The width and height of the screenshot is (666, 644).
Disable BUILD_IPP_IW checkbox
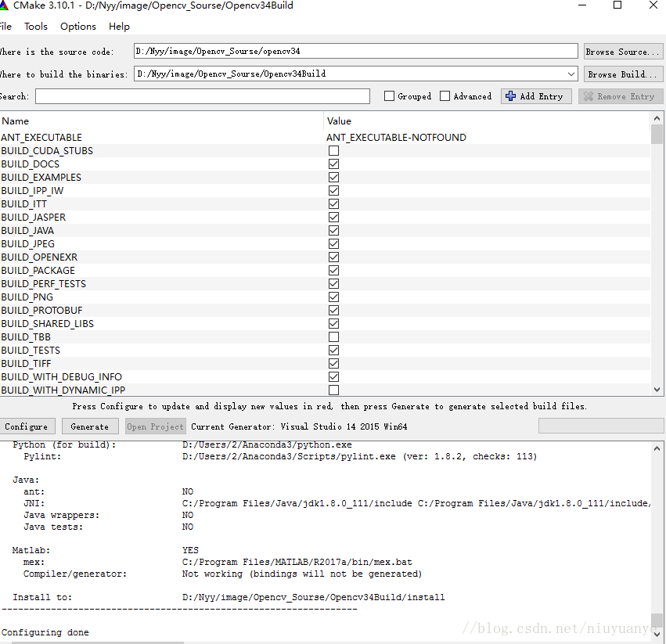(334, 191)
